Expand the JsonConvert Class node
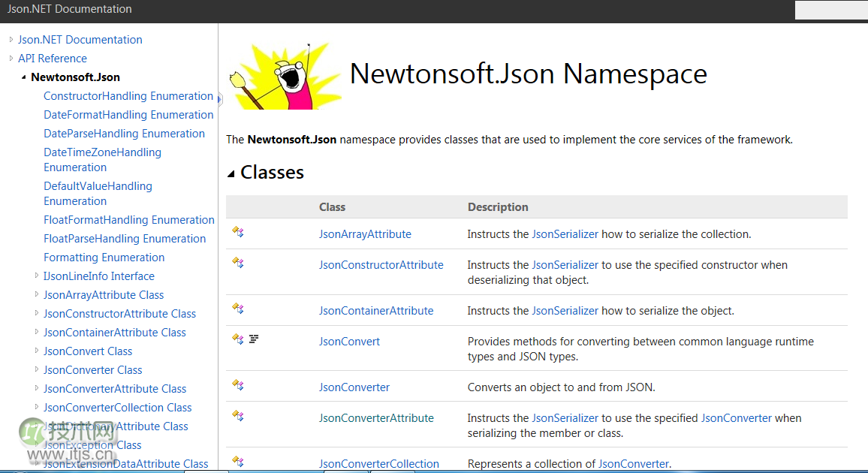 (37, 351)
